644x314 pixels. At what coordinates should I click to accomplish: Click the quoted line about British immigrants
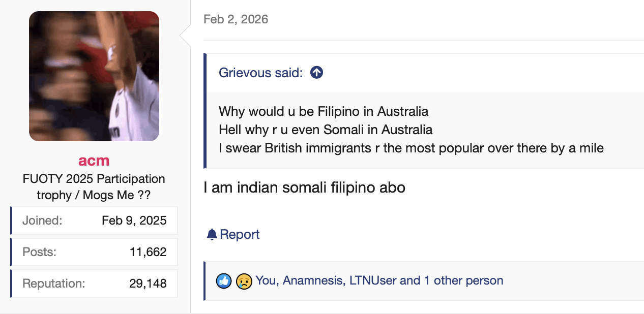(x=411, y=148)
